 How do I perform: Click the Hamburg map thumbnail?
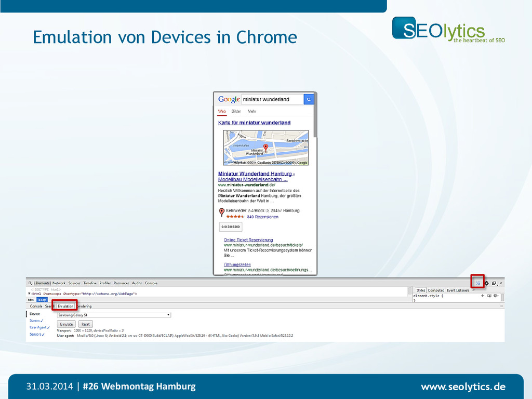(265, 148)
